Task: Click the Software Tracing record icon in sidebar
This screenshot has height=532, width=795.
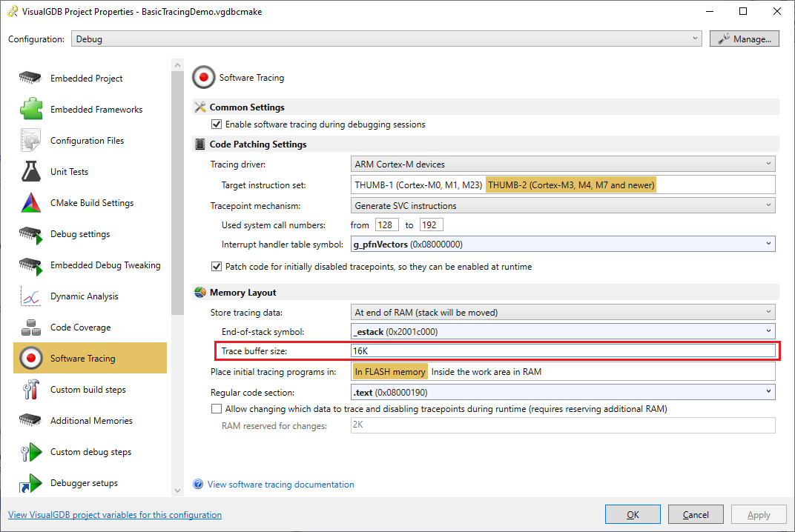Action: click(x=31, y=358)
